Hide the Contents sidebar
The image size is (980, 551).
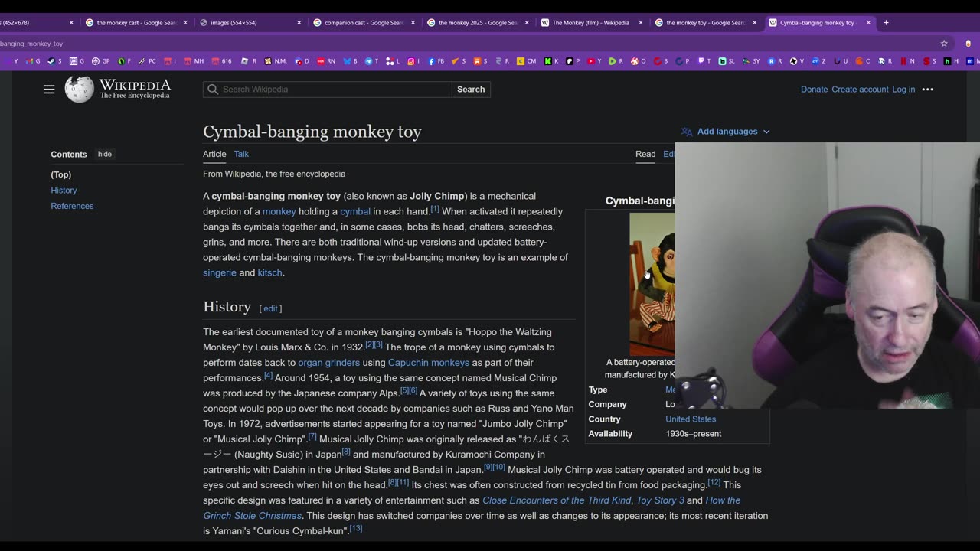tap(105, 154)
